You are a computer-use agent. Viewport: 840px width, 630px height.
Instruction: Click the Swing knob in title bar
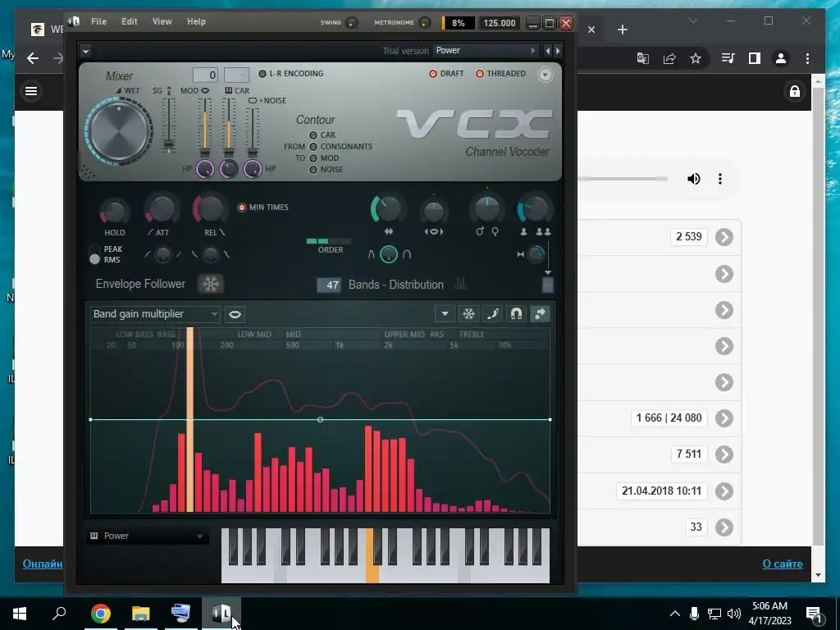(x=352, y=22)
